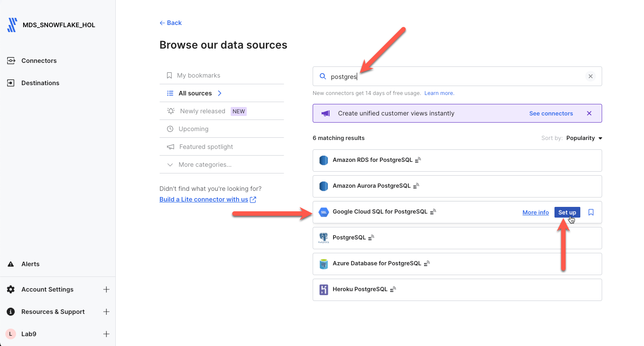644x346 pixels.
Task: Click the Connectors icon in sidebar
Action: (x=11, y=61)
